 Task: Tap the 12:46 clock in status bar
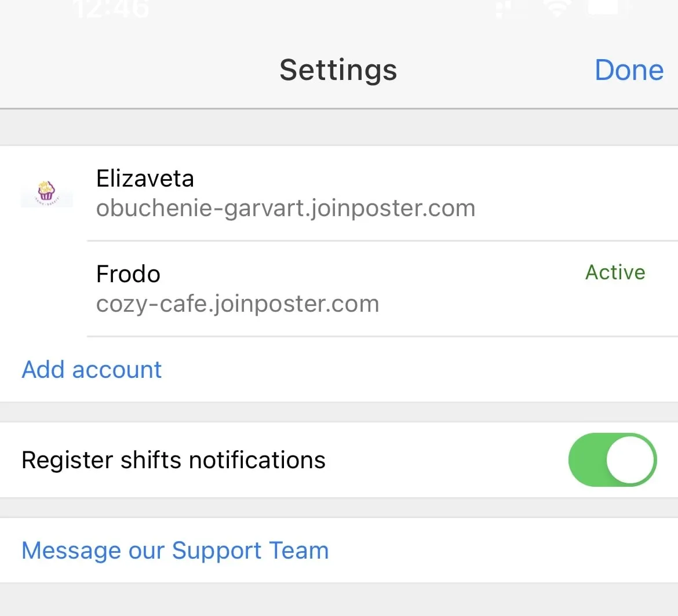coord(111,8)
